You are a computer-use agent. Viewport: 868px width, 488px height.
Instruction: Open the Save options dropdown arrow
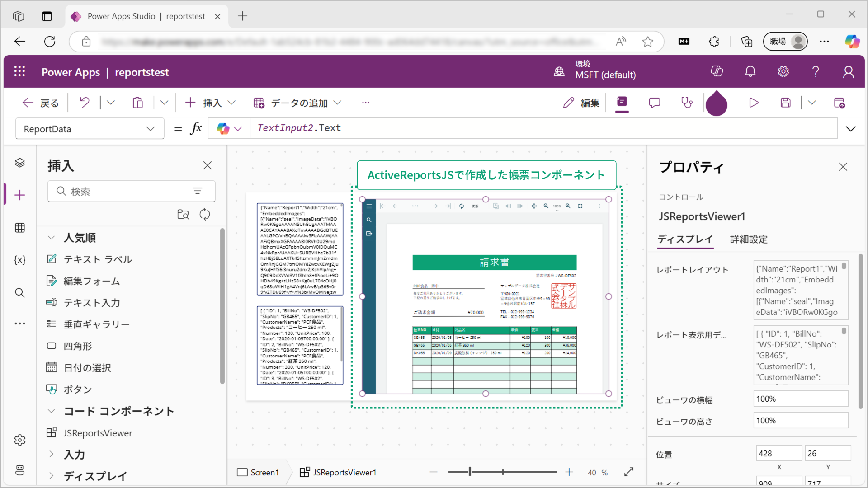coord(812,103)
